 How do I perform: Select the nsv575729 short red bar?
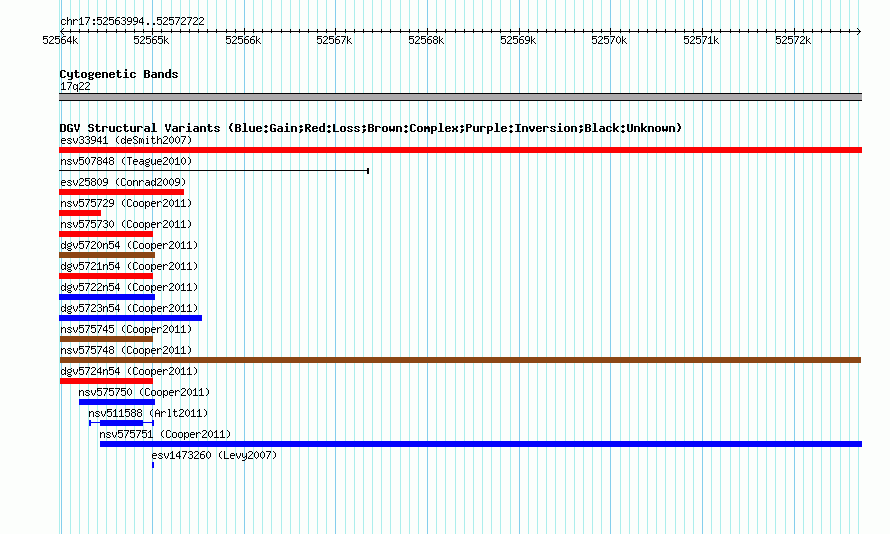pos(80,213)
